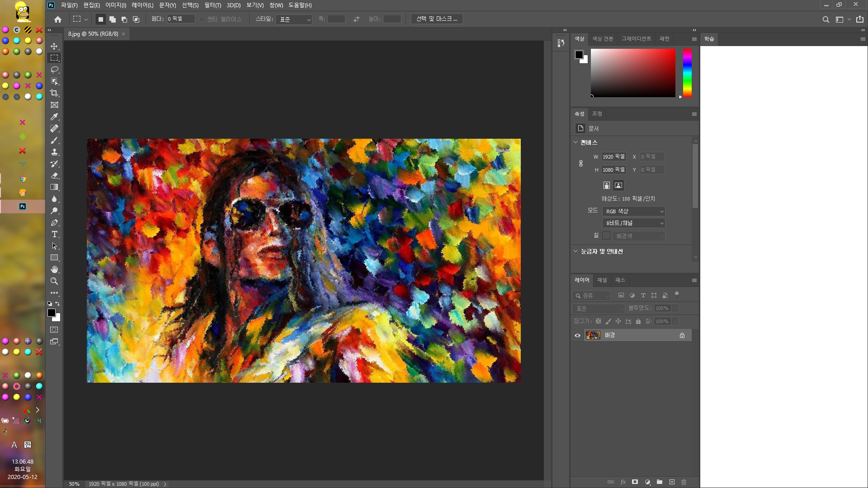Toggle the lock all padlock icon
Viewport: 868px width, 488px height.
[x=638, y=321]
